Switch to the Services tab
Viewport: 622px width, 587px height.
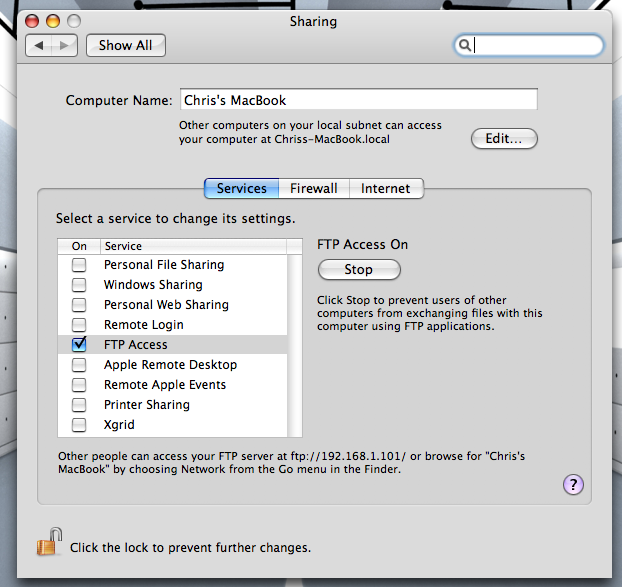point(242,188)
